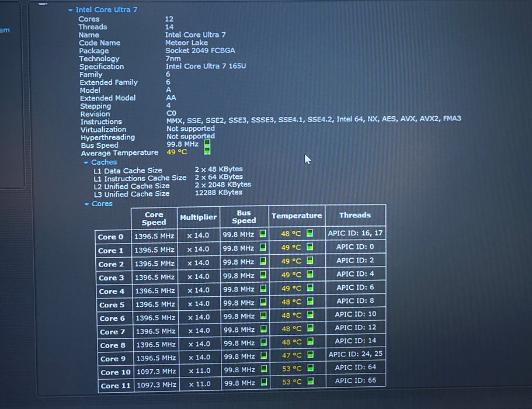Click Core 9 bus speed graph icon
Image resolution: width=532 pixels, height=409 pixels.
[263, 355]
